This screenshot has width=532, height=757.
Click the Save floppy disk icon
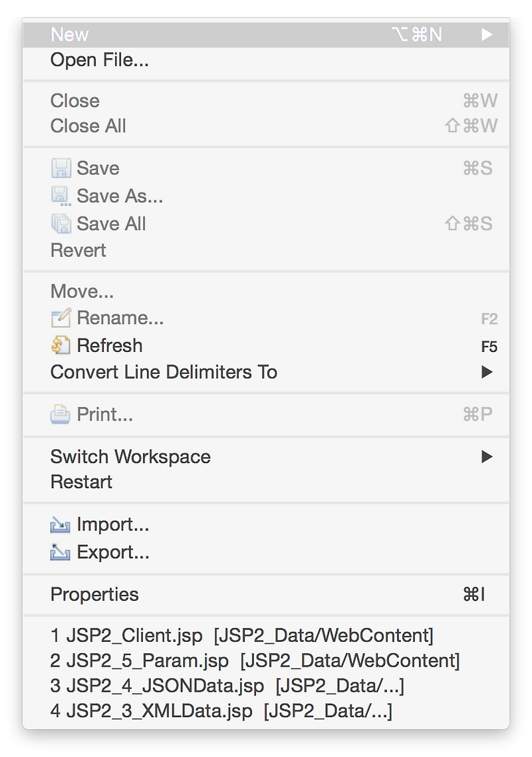61,168
